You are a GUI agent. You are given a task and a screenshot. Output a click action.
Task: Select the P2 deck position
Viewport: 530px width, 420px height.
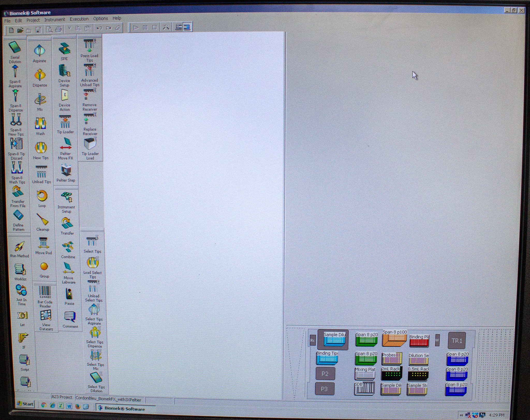[x=325, y=373]
